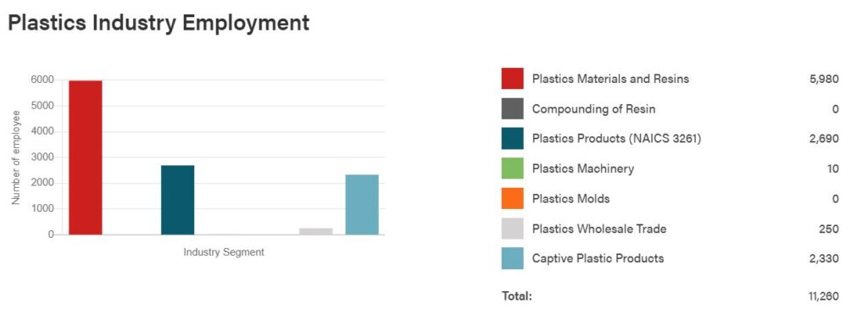Click the Plastics Molds legend label
Viewport: 868px width, 320px height.
[x=570, y=198]
